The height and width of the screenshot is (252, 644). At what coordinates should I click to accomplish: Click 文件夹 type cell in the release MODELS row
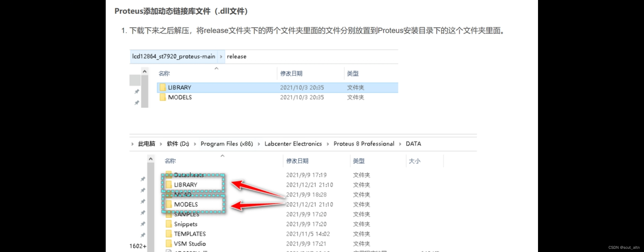click(356, 97)
